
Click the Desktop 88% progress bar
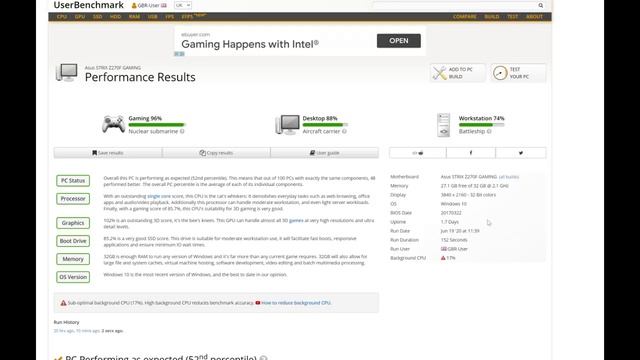[325, 125]
